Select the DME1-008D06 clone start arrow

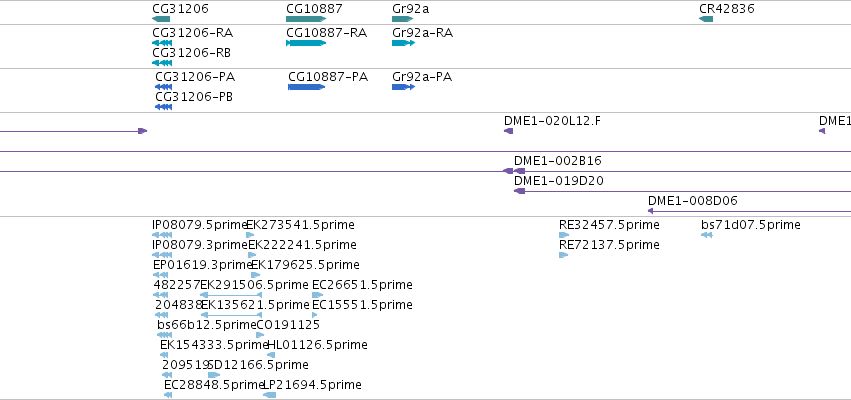click(x=651, y=211)
